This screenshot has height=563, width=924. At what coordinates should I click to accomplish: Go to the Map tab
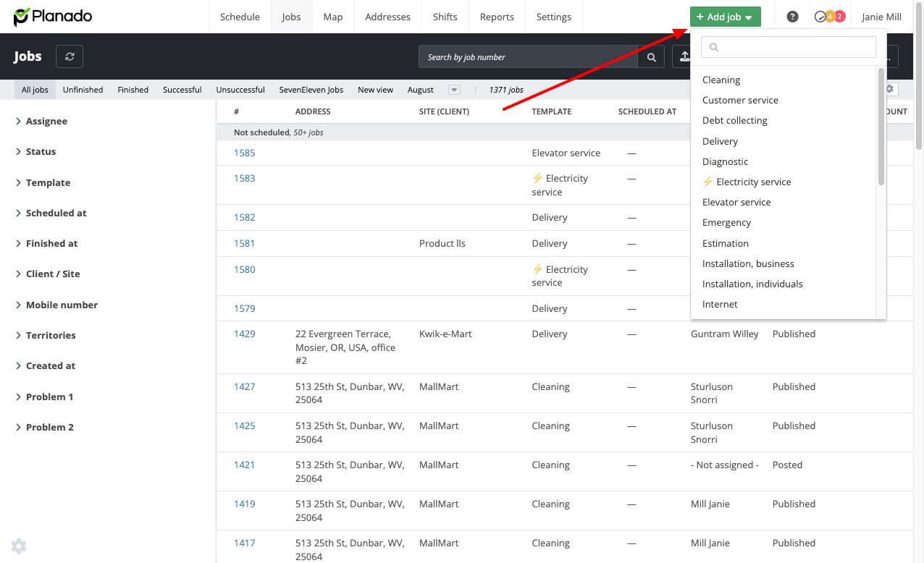pos(333,17)
